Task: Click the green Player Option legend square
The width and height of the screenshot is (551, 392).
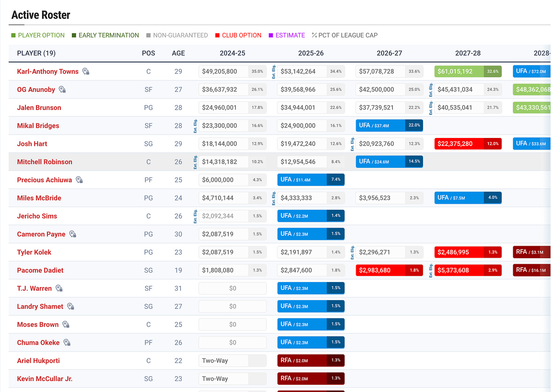Action: pos(14,35)
